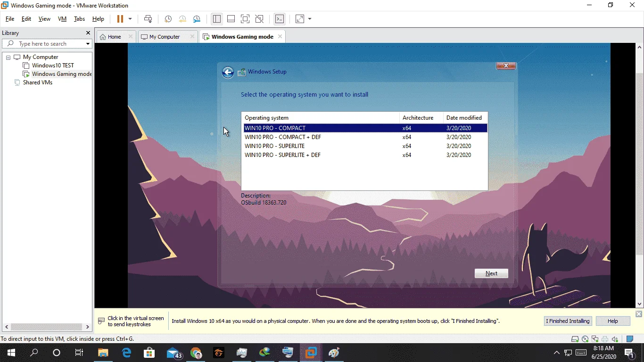Click the I Finished Installing button
The image size is (644, 362).
[568, 321]
